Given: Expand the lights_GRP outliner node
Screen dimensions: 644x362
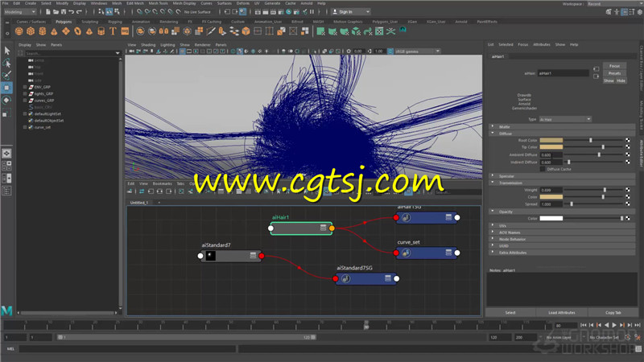Looking at the screenshot, I should [x=25, y=93].
